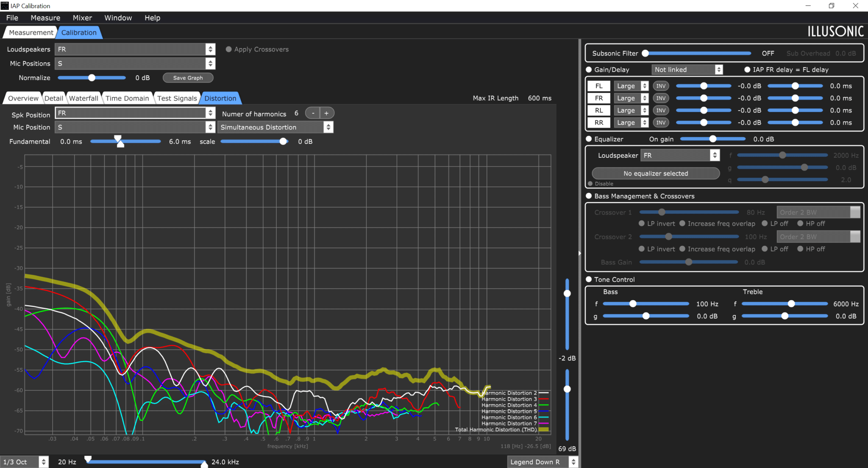Open the Measure menu

[45, 18]
